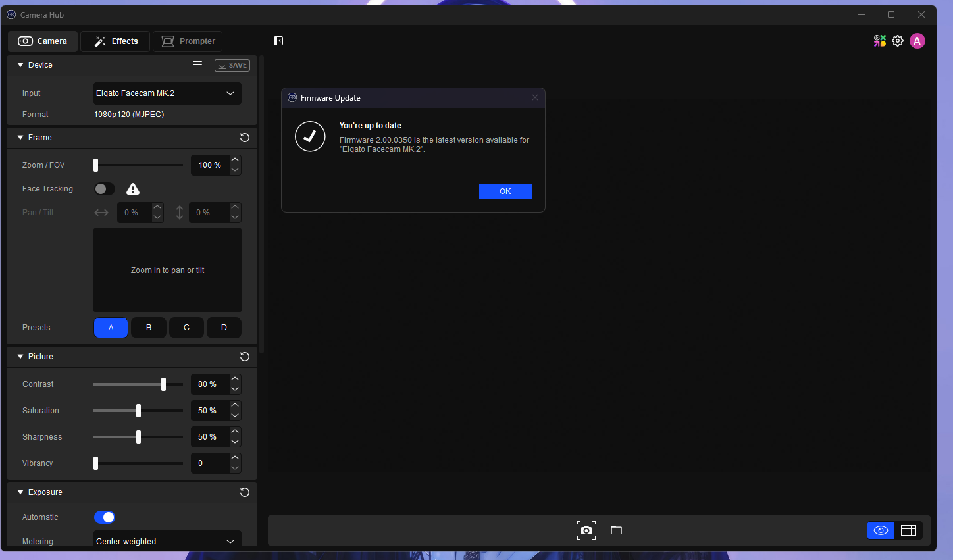Collapse the left sidebar panel
This screenshot has width=953, height=560.
[x=278, y=41]
